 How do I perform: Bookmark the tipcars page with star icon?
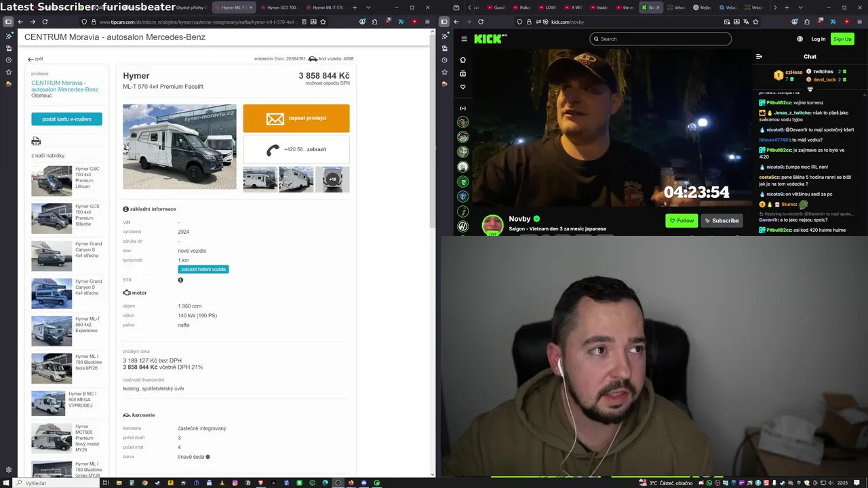pyautogui.click(x=323, y=22)
